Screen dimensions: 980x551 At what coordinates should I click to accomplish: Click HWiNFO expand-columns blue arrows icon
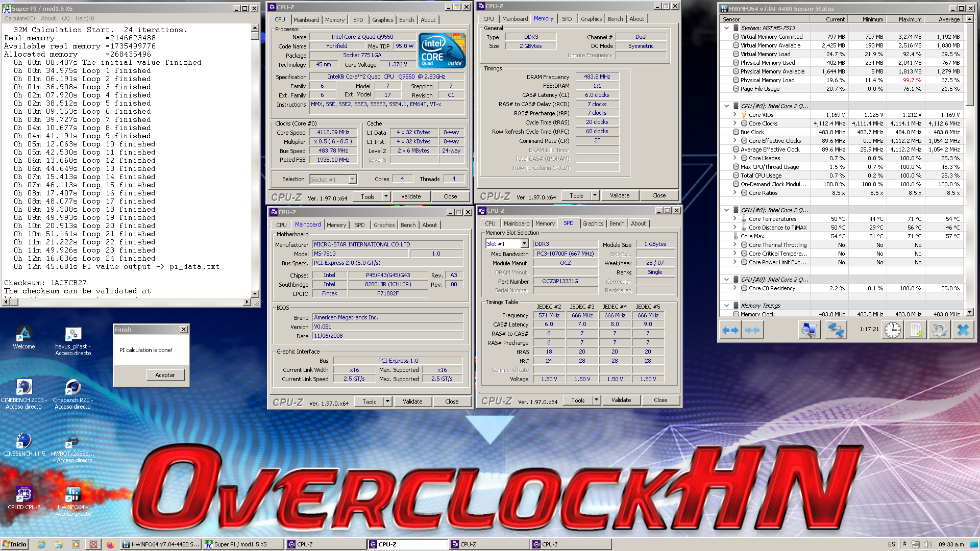[x=730, y=330]
